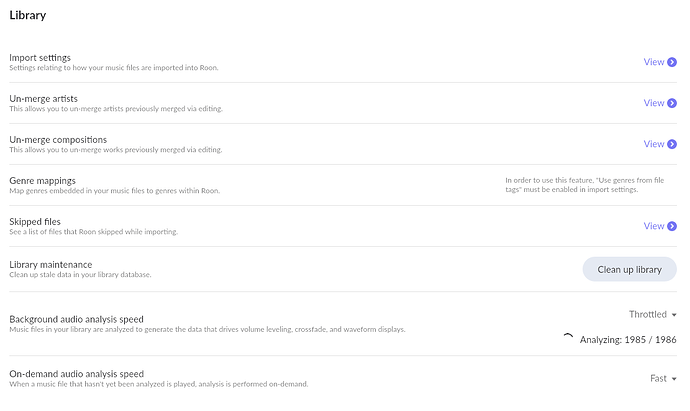Select the Import settings row title
The width and height of the screenshot is (690, 411).
coord(40,57)
